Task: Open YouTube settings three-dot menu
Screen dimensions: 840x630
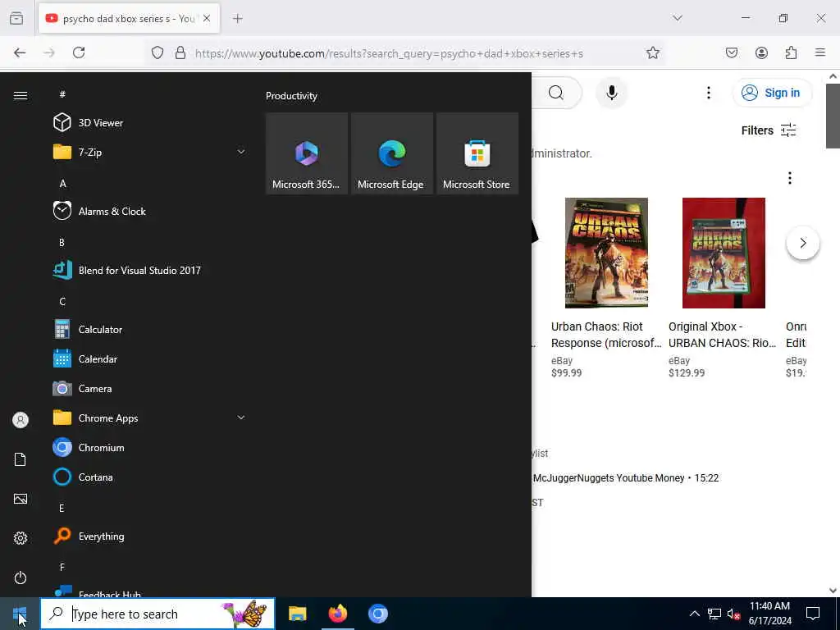Action: click(709, 93)
